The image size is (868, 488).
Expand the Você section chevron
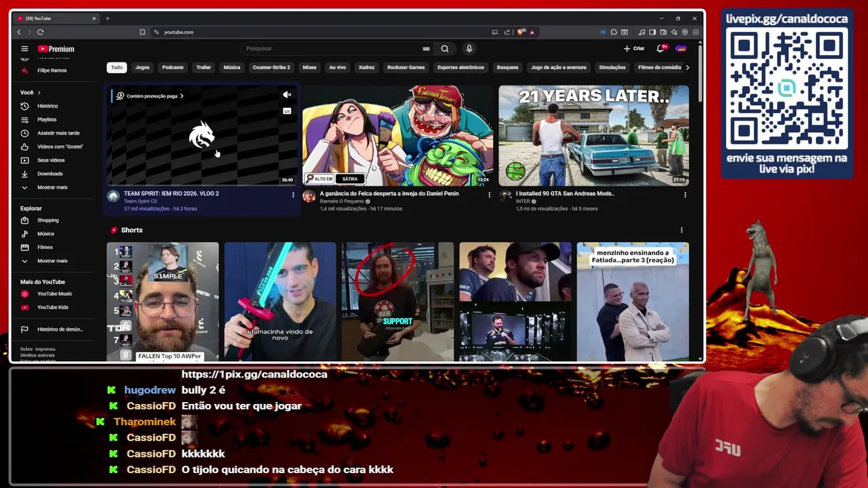(x=39, y=92)
